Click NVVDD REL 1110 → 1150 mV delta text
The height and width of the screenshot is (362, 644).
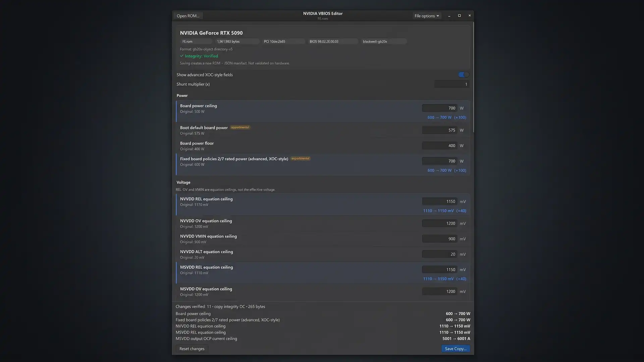444,211
